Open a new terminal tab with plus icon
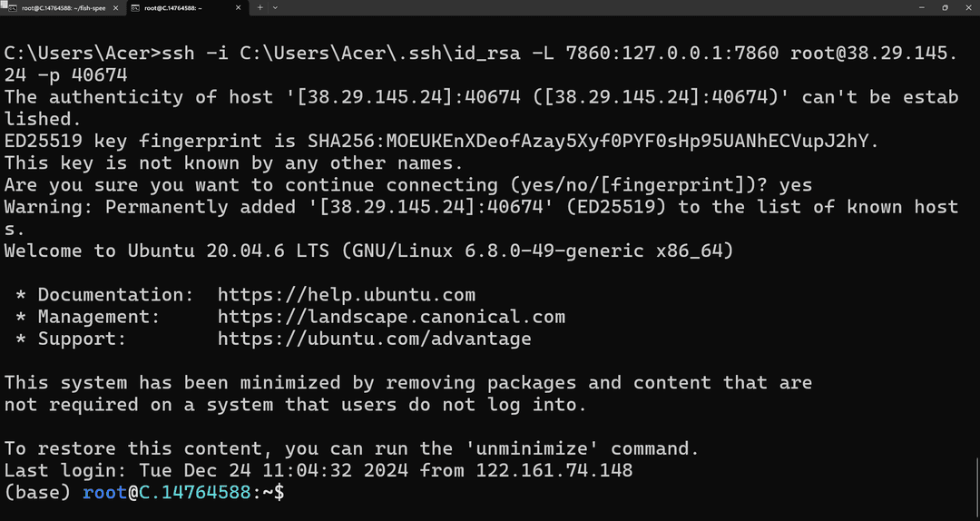Image resolution: width=980 pixels, height=521 pixels. click(260, 7)
